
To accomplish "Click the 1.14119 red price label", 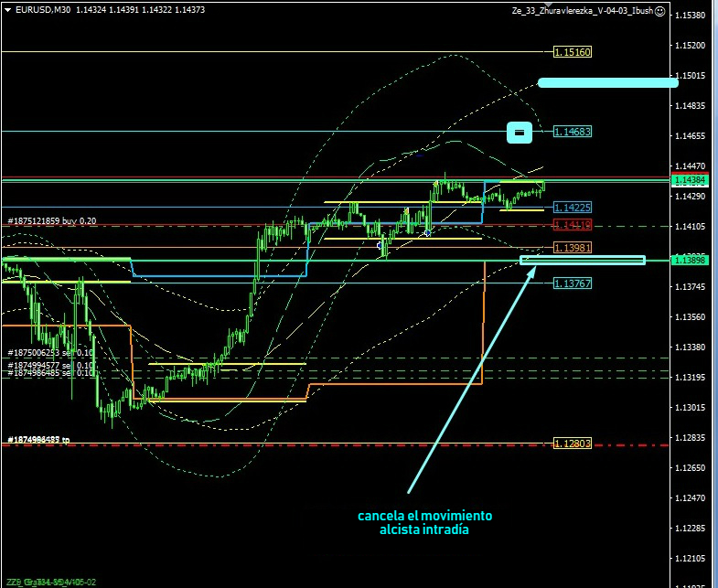I will coord(573,225).
